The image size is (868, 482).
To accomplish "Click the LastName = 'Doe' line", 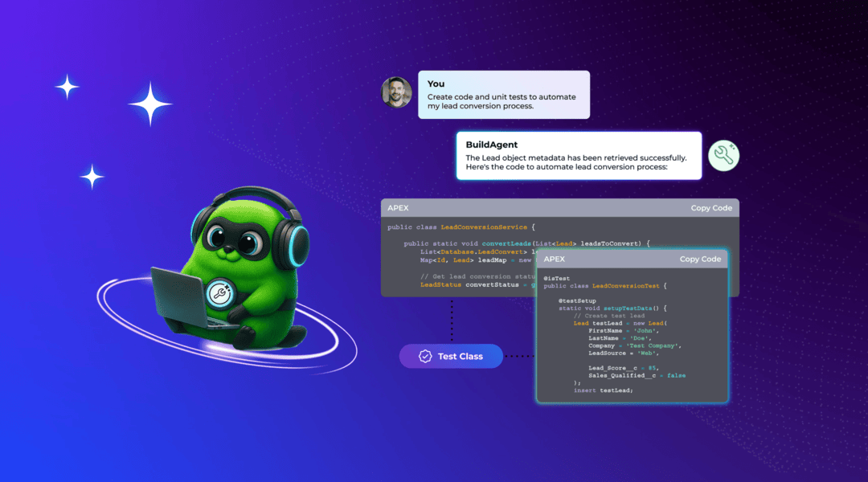I will coord(620,338).
